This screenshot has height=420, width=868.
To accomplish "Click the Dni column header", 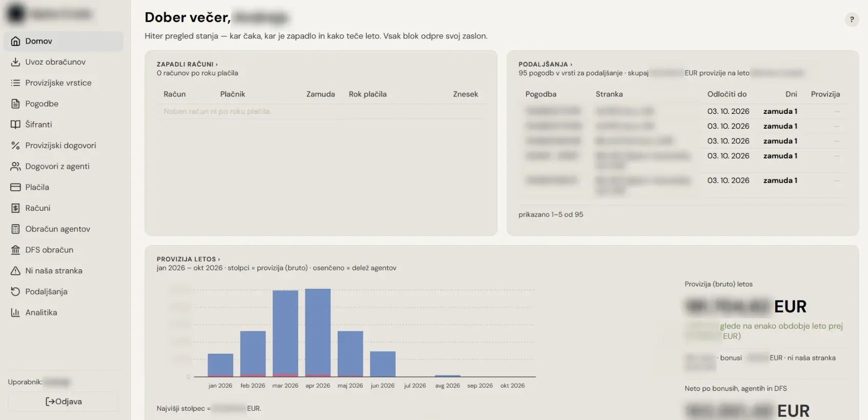I will [791, 94].
